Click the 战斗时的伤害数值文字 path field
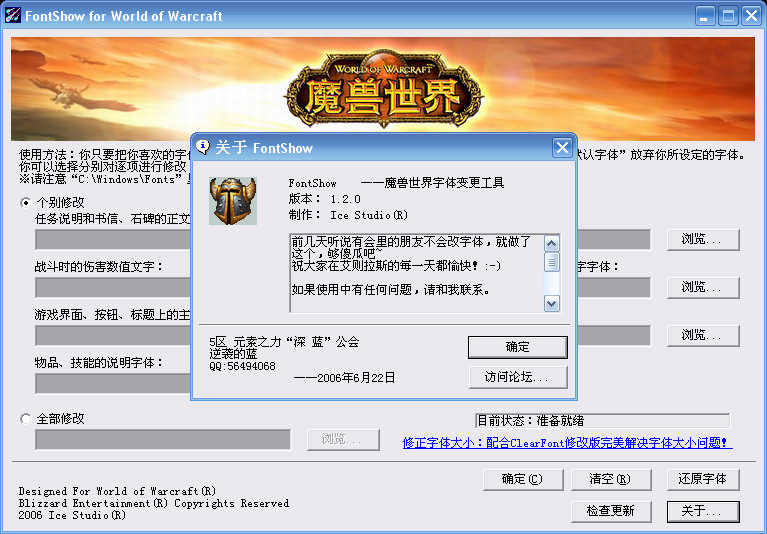This screenshot has height=534, width=767. [113, 288]
